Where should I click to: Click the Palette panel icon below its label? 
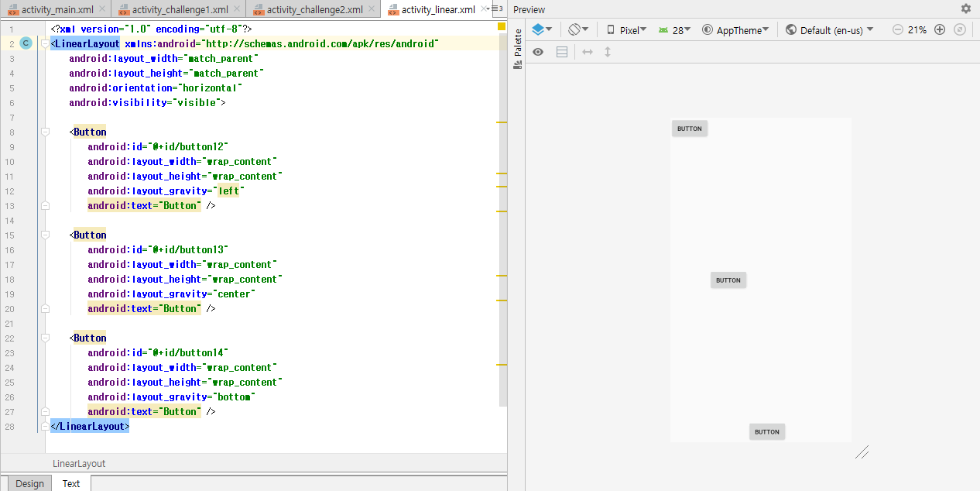point(517,65)
